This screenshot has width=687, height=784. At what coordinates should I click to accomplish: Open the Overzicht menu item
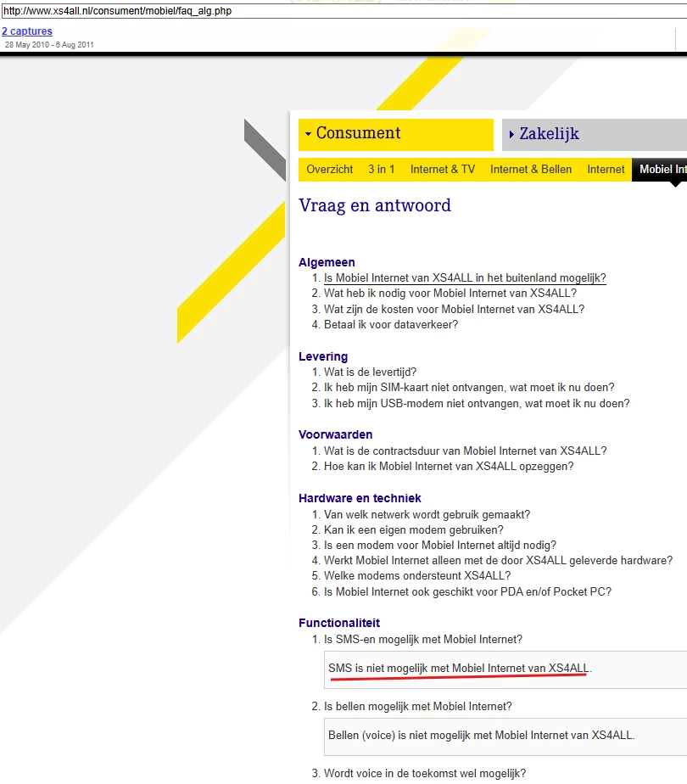330,170
